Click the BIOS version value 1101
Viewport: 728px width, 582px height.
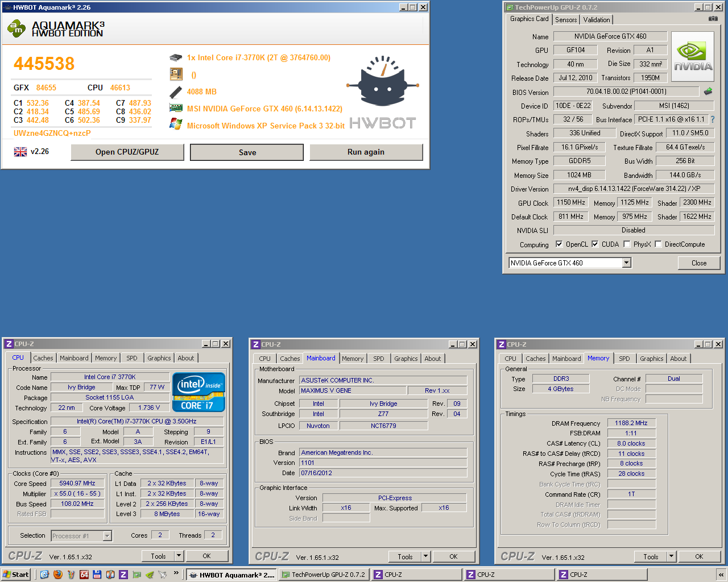click(x=308, y=463)
